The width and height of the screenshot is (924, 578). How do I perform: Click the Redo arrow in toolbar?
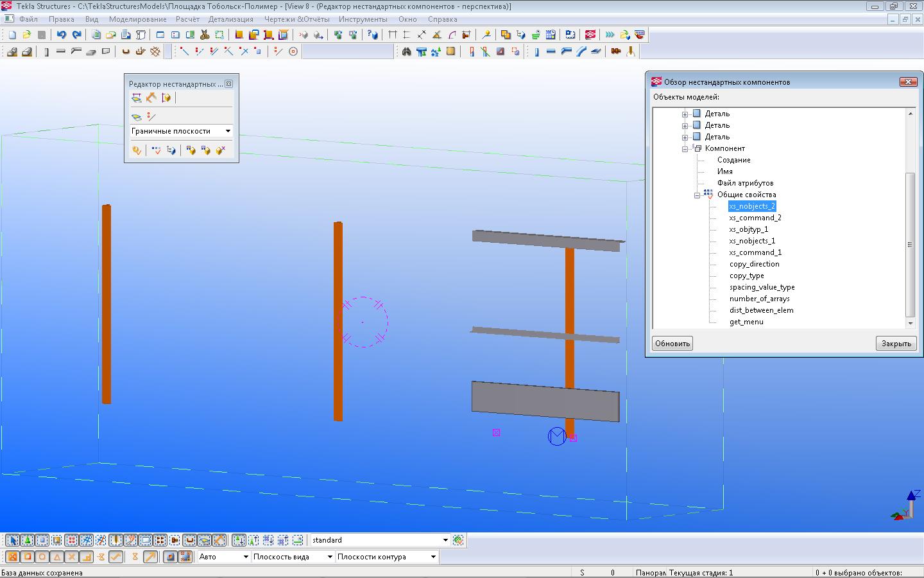(76, 35)
